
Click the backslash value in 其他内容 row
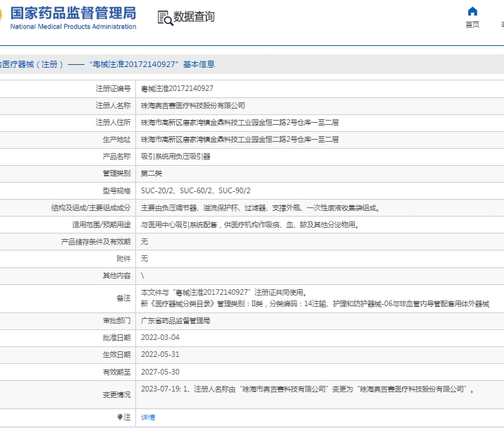[142, 276]
